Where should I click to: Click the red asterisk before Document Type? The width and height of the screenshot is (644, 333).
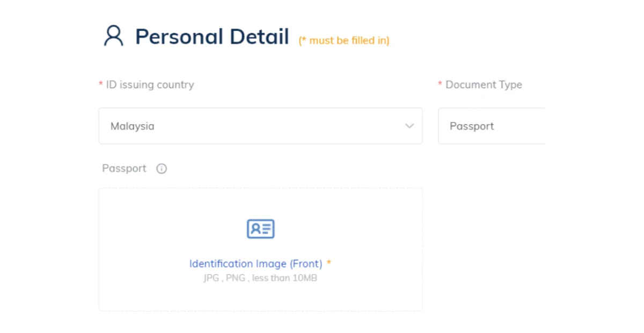coord(440,85)
